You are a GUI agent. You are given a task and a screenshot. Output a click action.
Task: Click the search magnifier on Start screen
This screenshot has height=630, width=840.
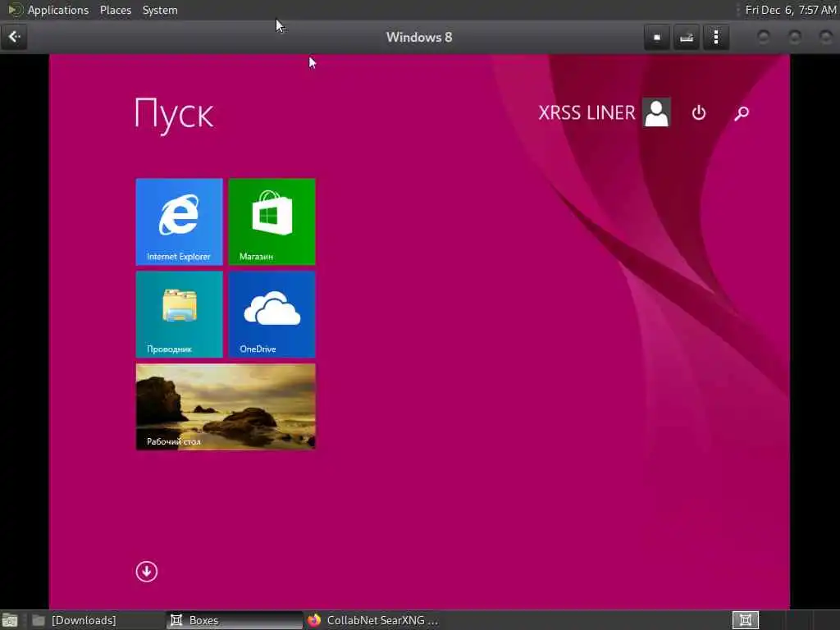(742, 113)
